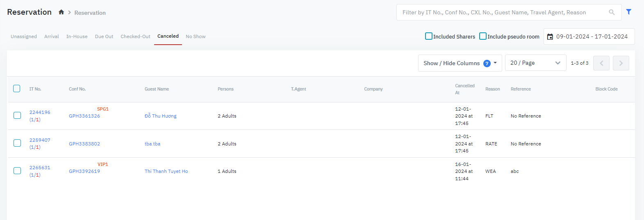The height and width of the screenshot is (220, 644).
Task: Click the Block Code column header
Action: pyautogui.click(x=607, y=89)
